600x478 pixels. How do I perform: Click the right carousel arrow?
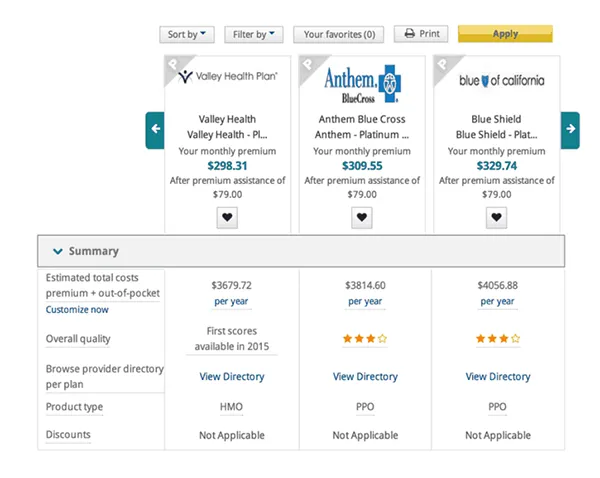(x=570, y=129)
